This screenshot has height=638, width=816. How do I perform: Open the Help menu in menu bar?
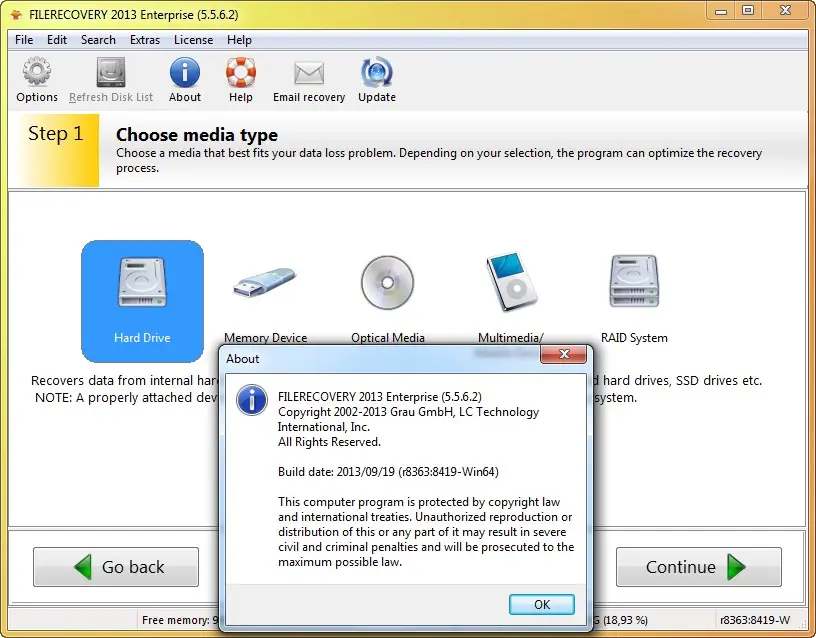tap(239, 40)
